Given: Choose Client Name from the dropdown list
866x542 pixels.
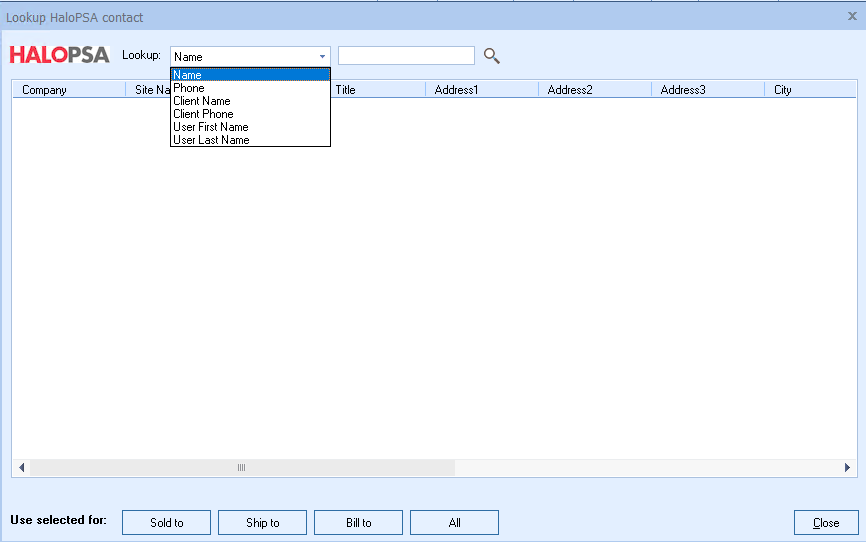Looking at the screenshot, I should [x=249, y=101].
